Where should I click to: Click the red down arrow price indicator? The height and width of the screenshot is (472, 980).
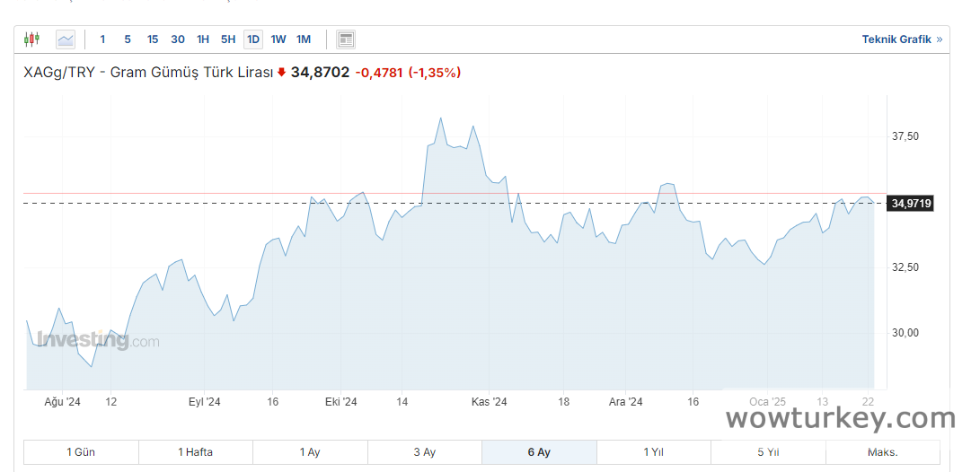[281, 73]
